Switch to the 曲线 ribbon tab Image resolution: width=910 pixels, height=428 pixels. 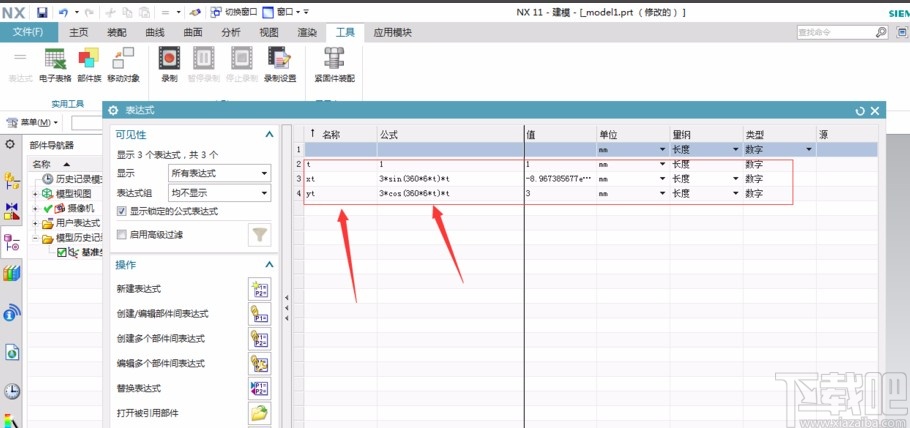tap(155, 33)
